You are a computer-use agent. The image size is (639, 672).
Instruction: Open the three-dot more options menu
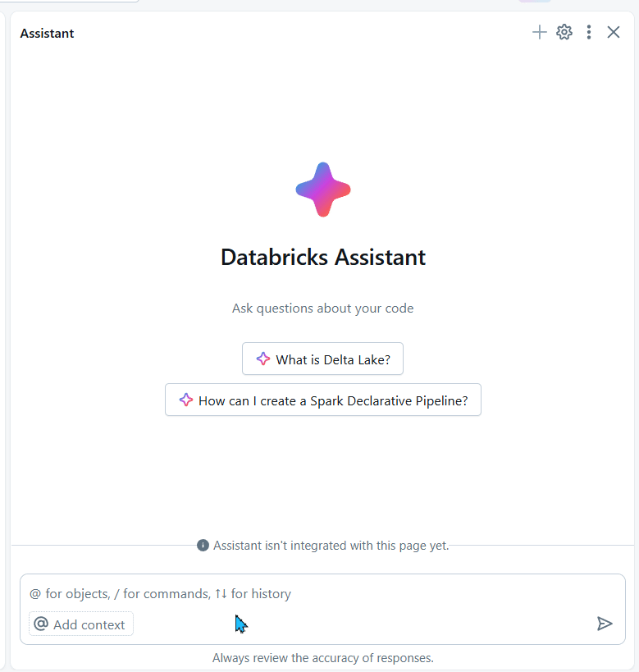pos(589,32)
